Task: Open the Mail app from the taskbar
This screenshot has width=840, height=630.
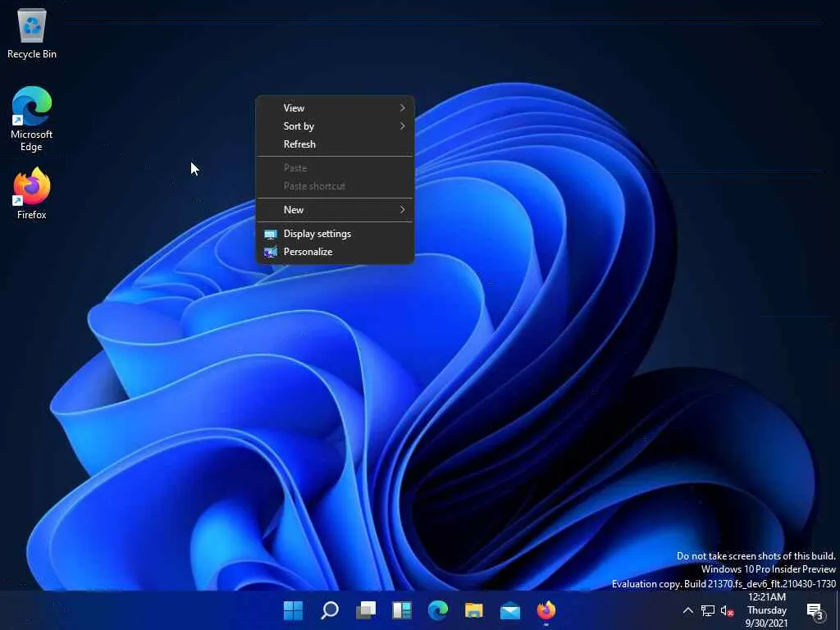Action: [510, 610]
